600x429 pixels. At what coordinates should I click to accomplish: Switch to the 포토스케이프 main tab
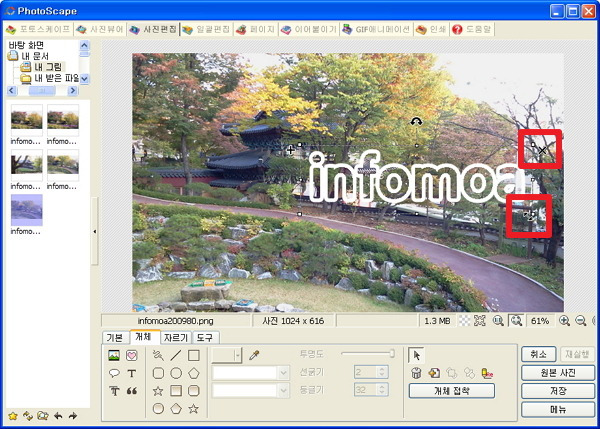pos(38,29)
